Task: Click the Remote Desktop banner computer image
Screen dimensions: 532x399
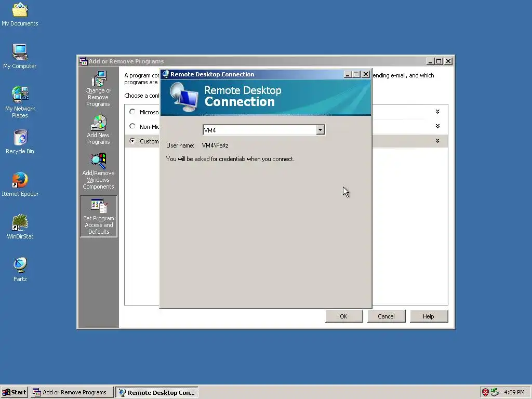Action: [x=184, y=97]
